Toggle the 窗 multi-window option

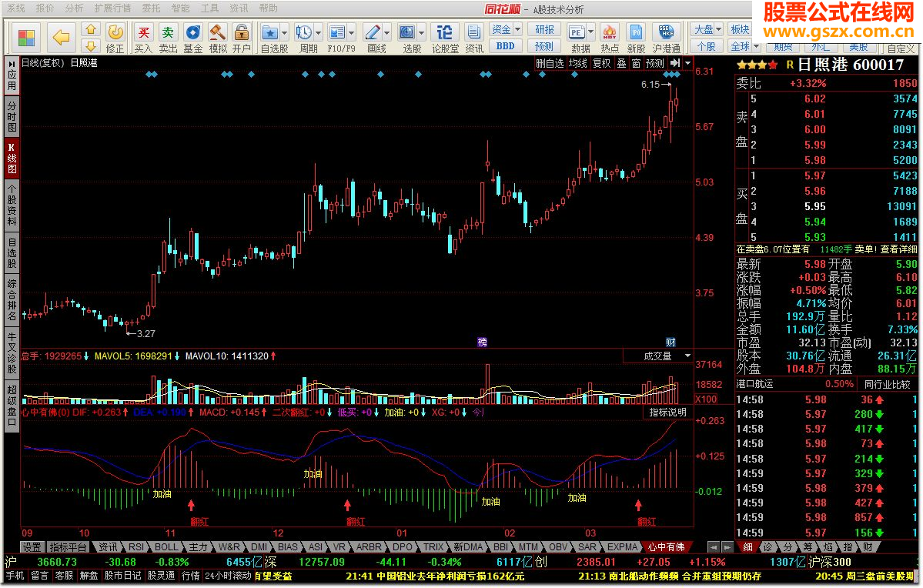tap(637, 63)
